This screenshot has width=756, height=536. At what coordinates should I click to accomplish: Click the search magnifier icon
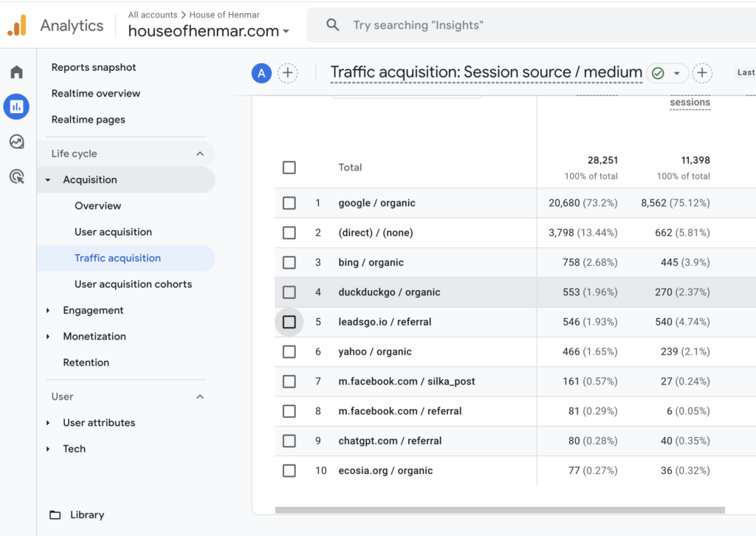(333, 24)
